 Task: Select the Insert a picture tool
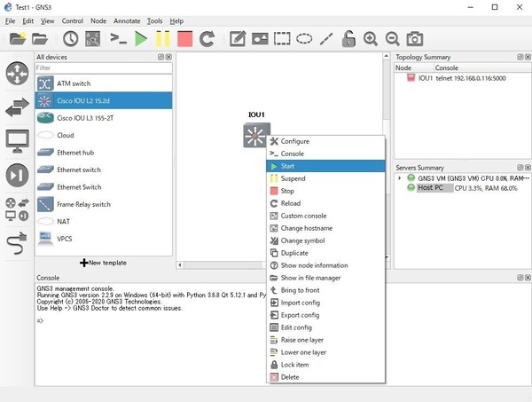click(260, 39)
